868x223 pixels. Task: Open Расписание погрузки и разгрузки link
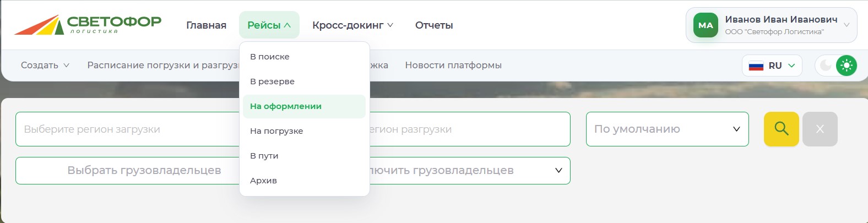pyautogui.click(x=163, y=65)
